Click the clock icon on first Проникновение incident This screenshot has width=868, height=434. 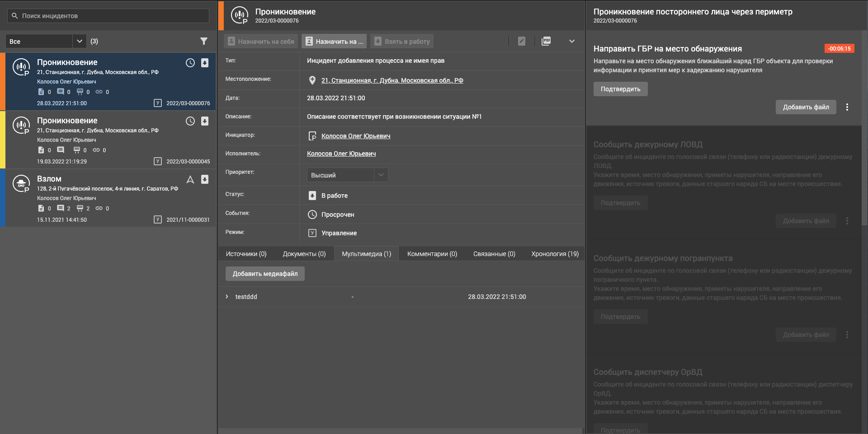pyautogui.click(x=190, y=63)
